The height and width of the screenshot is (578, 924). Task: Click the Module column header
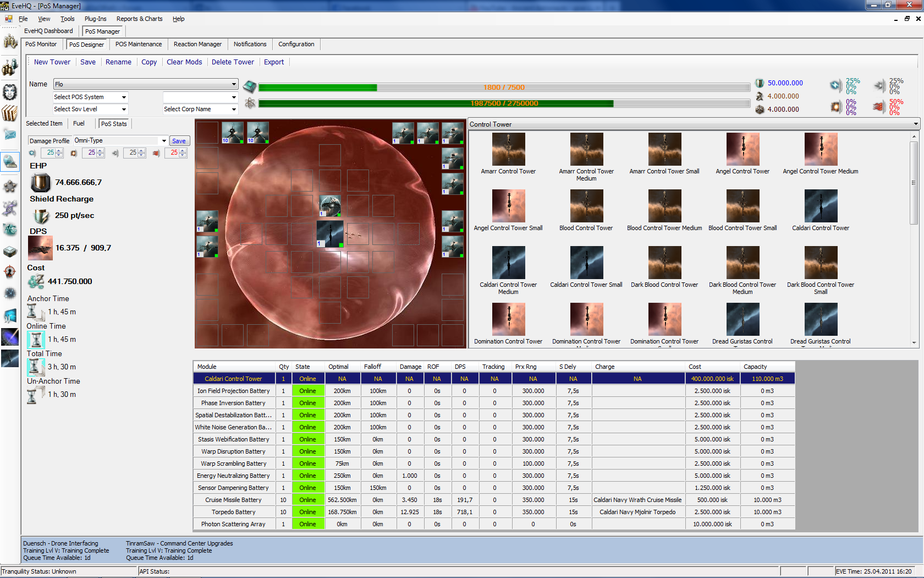[234, 367]
